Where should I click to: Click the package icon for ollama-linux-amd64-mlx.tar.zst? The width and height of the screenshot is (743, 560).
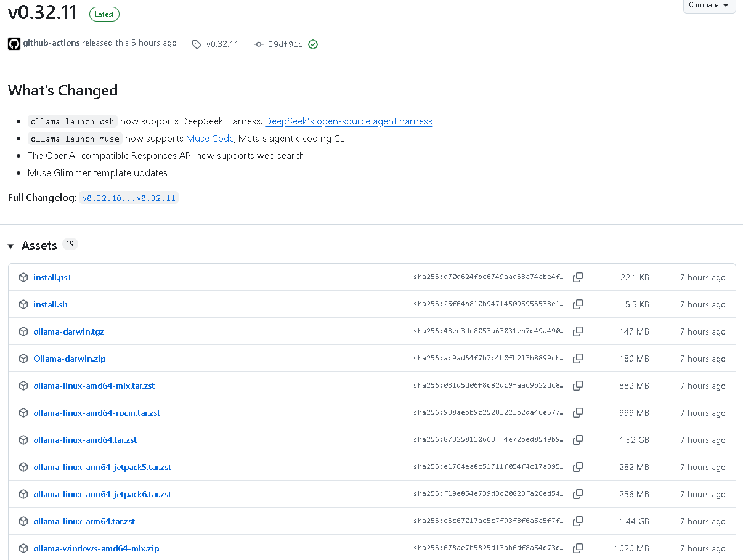tap(23, 386)
